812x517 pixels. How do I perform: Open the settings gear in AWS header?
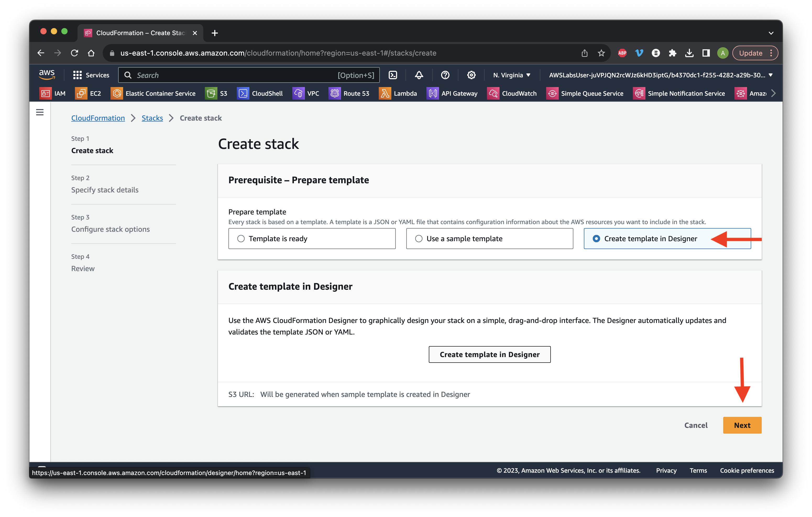tap(471, 75)
